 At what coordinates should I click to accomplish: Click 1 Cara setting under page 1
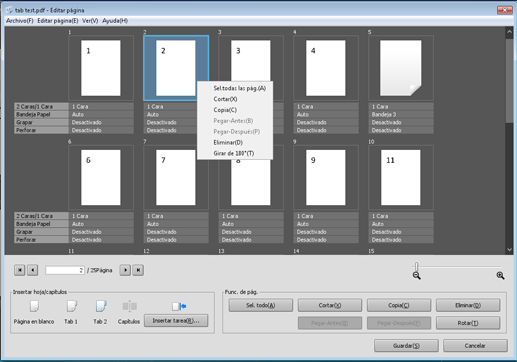point(101,107)
